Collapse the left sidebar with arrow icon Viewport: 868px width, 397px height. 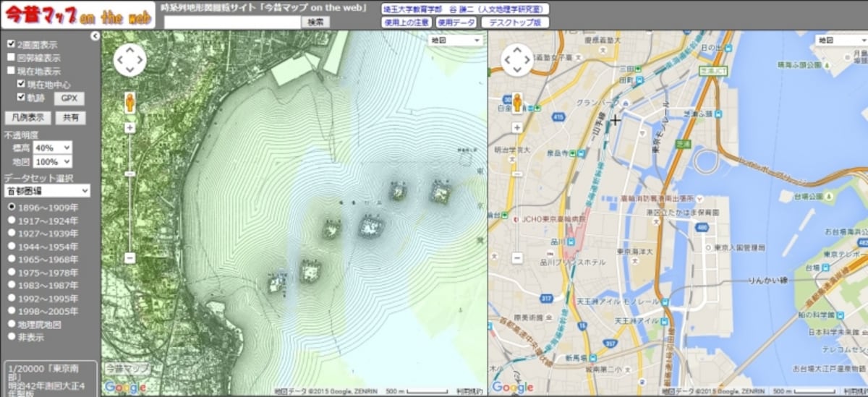pos(95,35)
